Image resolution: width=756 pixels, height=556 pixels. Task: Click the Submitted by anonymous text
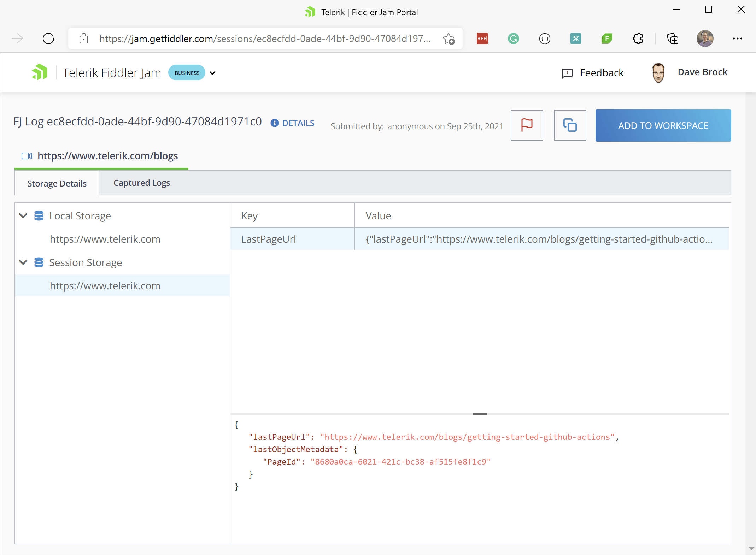click(417, 126)
